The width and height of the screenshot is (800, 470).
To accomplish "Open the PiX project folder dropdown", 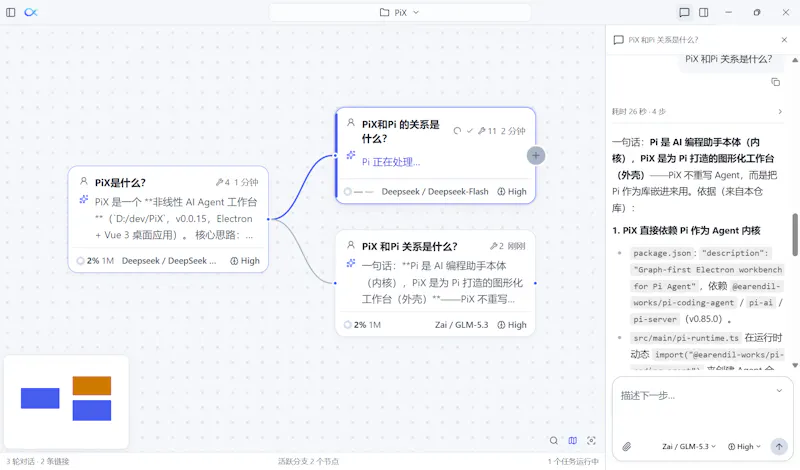I will pos(399,12).
